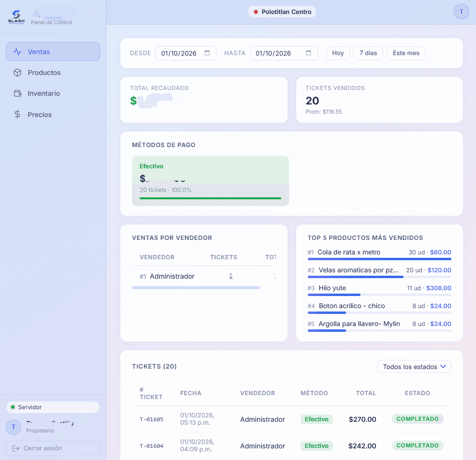Viewport: 476px width, 460px height.
Task: Click the Administrador row in Ventas por Vendedor
Action: (204, 276)
